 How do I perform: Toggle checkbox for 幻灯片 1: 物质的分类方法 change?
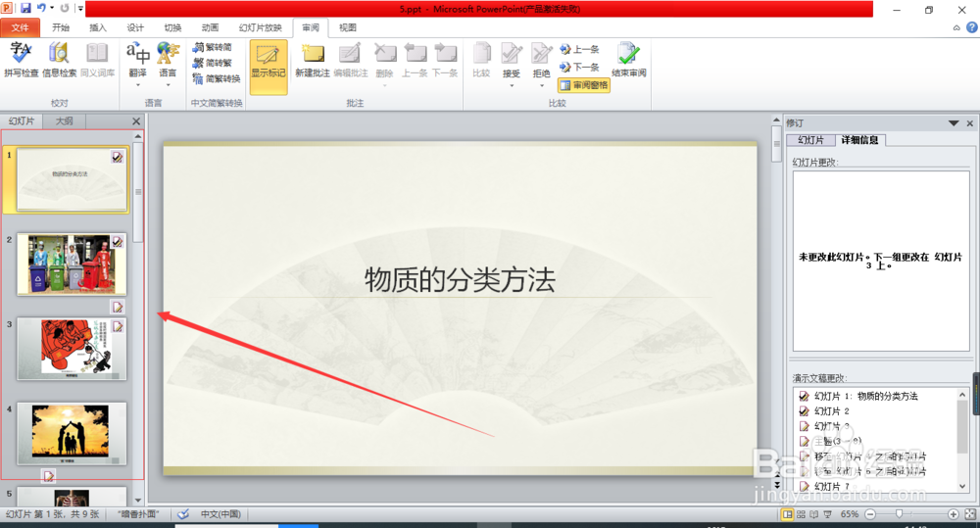click(805, 396)
